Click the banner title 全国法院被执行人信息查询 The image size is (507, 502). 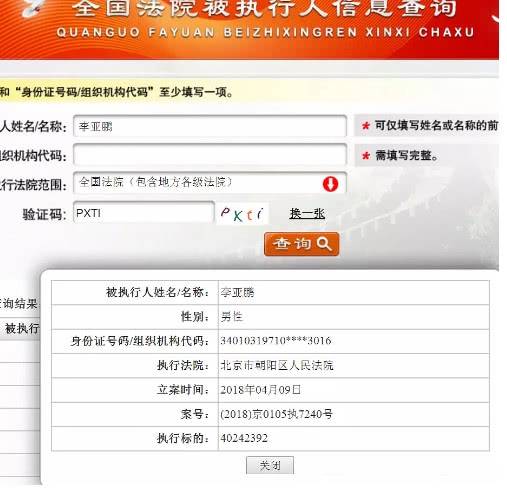pos(264,8)
